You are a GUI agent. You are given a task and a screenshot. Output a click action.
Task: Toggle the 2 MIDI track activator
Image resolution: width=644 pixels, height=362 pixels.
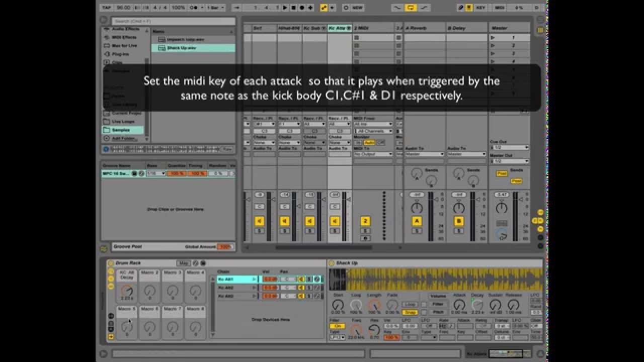365,221
